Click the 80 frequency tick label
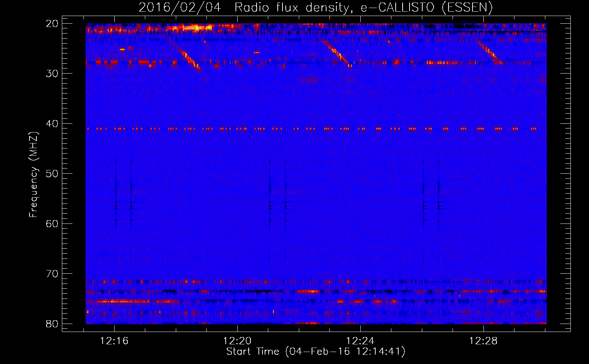589x364 pixels. pos(52,324)
